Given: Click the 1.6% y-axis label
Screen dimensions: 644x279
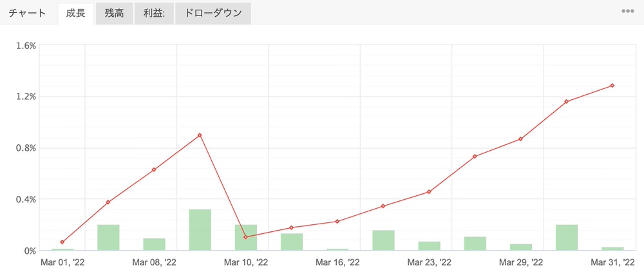Looking at the screenshot, I should [26, 46].
